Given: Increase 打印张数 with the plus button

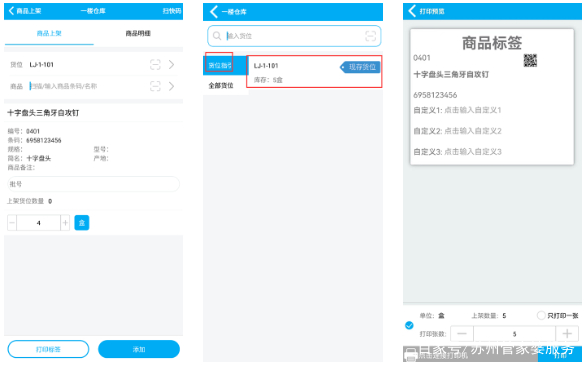Looking at the screenshot, I should click(567, 334).
